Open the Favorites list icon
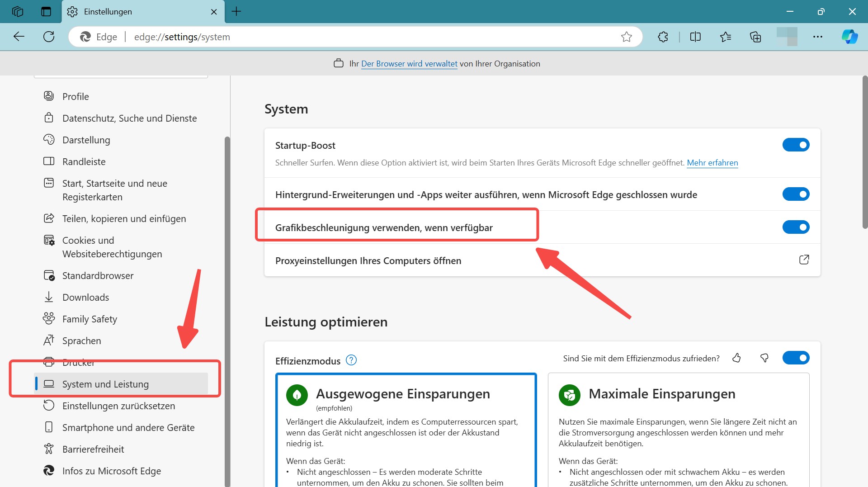The width and height of the screenshot is (868, 487). (726, 37)
